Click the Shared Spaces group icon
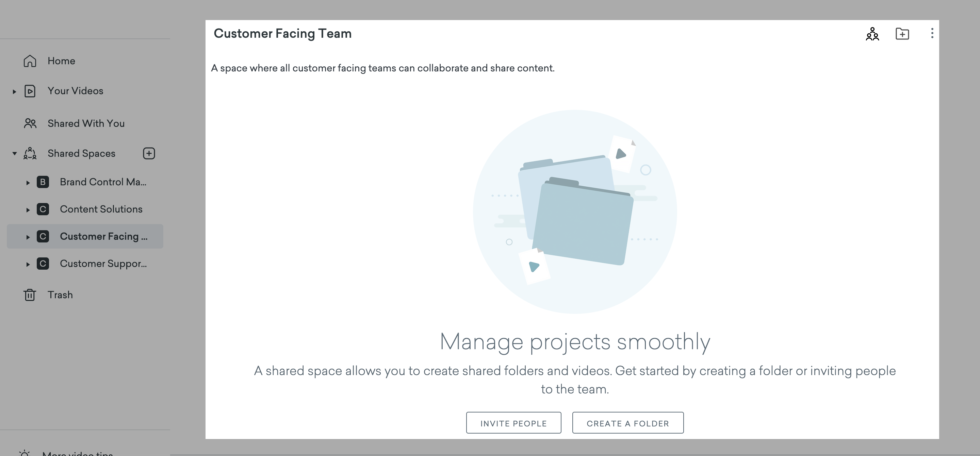980x456 pixels. [30, 153]
